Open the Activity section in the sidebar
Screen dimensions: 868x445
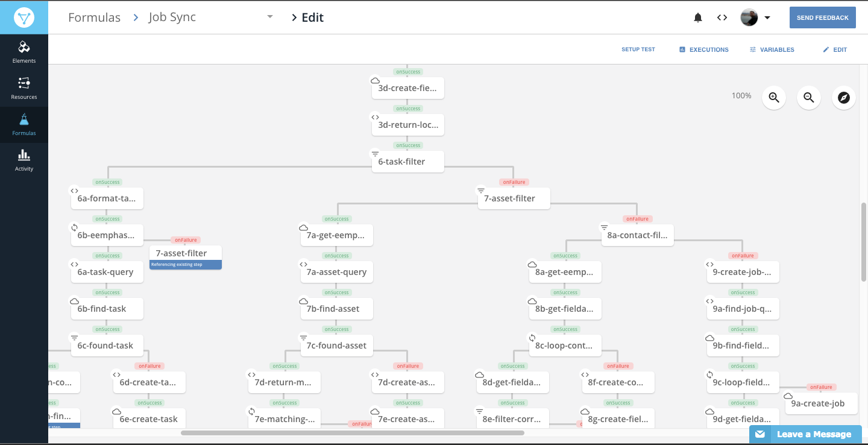tap(24, 160)
